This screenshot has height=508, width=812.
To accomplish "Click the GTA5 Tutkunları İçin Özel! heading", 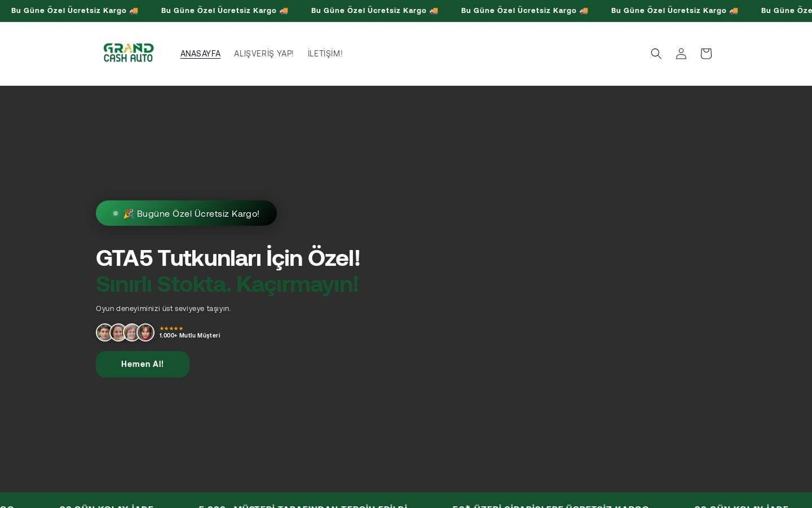I will tap(228, 258).
